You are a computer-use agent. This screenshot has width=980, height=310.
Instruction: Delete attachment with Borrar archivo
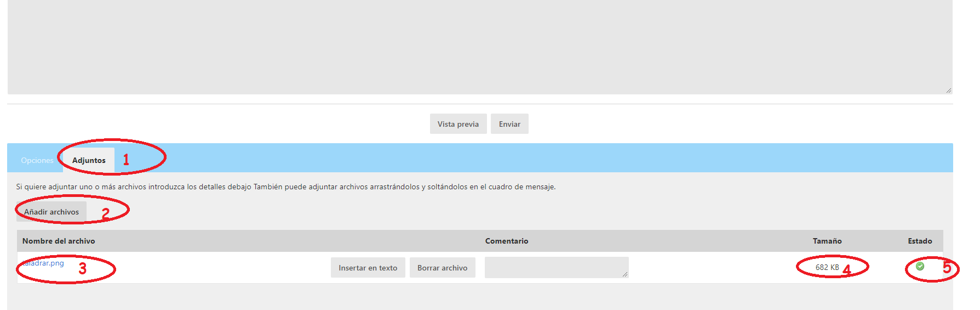pyautogui.click(x=442, y=268)
